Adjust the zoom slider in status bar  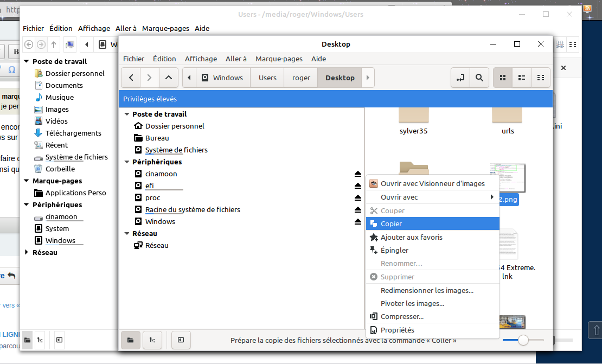click(523, 340)
